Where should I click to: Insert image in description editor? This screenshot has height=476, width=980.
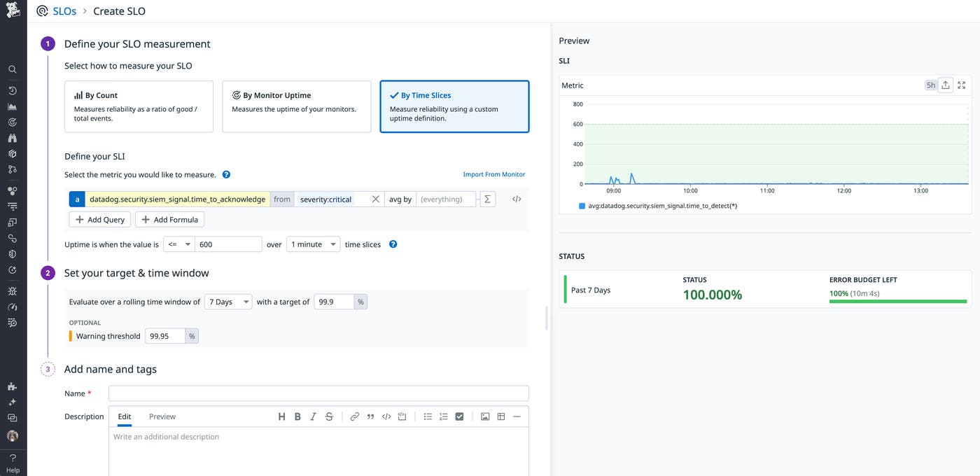click(485, 416)
